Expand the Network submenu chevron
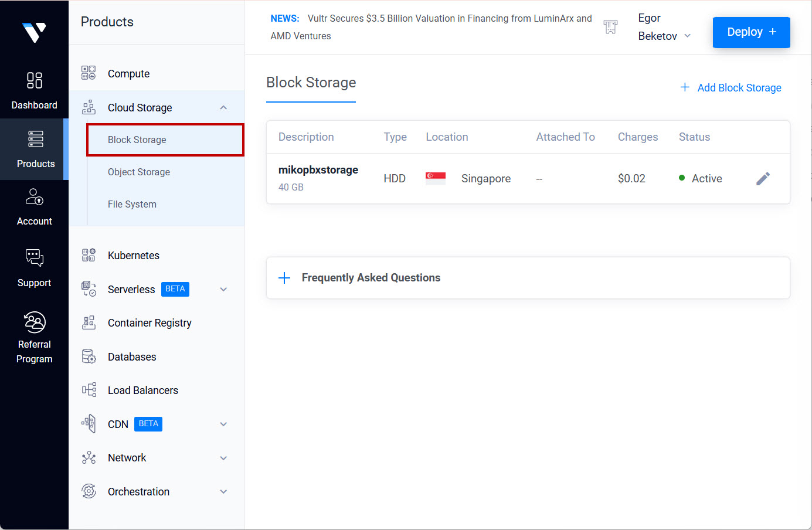The width and height of the screenshot is (812, 530). [x=223, y=458]
